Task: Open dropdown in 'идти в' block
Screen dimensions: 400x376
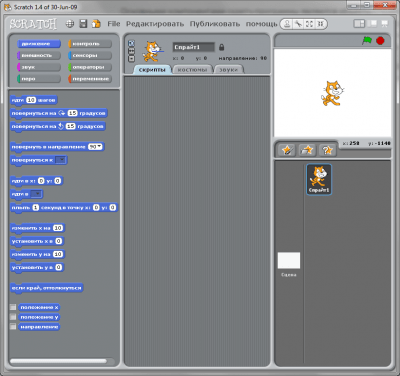Action: 36,194
